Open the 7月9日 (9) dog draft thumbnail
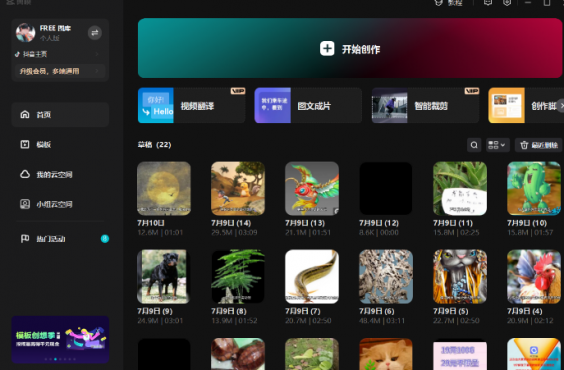This screenshot has height=370, width=564. click(164, 277)
